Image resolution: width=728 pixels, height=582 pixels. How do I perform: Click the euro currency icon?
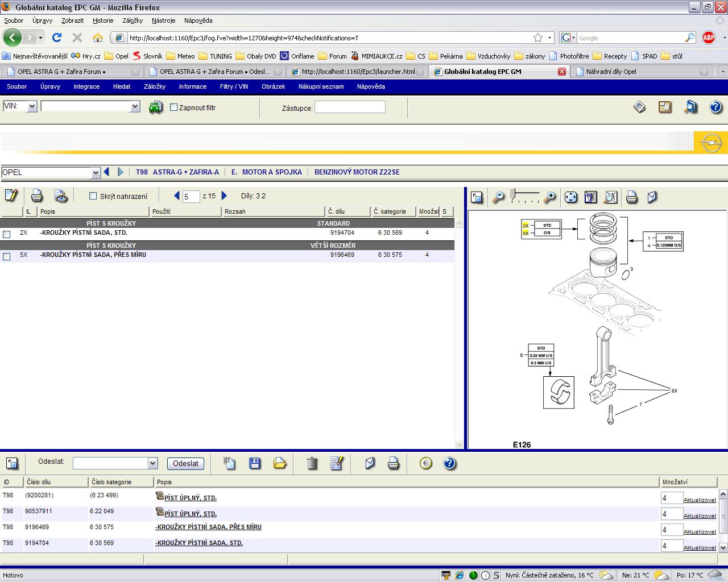point(425,463)
